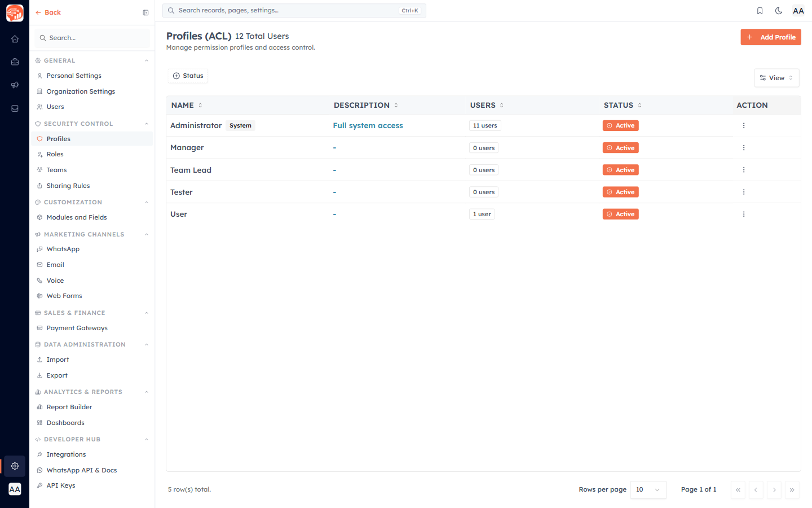Open the megaphone campaigns icon in left rail

pos(15,85)
